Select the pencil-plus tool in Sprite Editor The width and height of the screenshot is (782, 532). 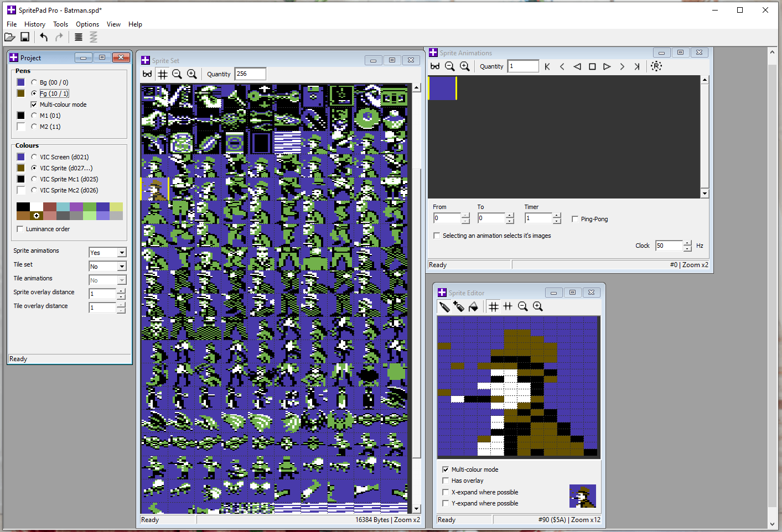coord(459,306)
